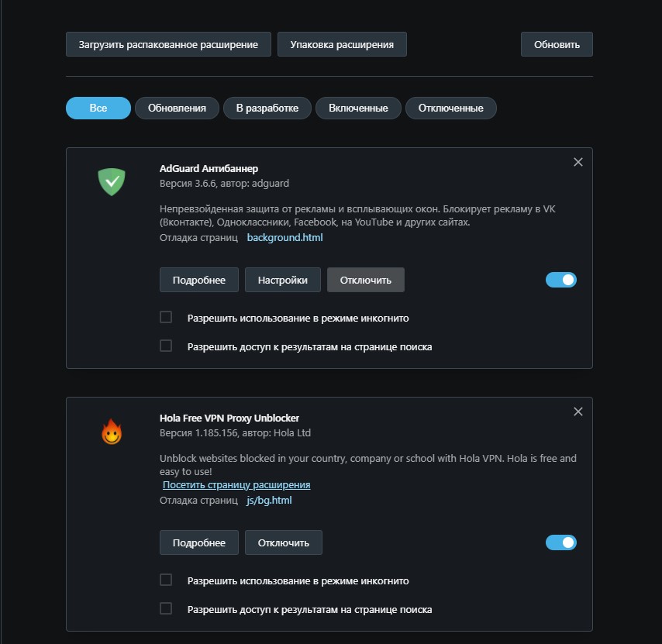Open AdGuard background.html debug link
This screenshot has width=662, height=644.
coord(285,238)
